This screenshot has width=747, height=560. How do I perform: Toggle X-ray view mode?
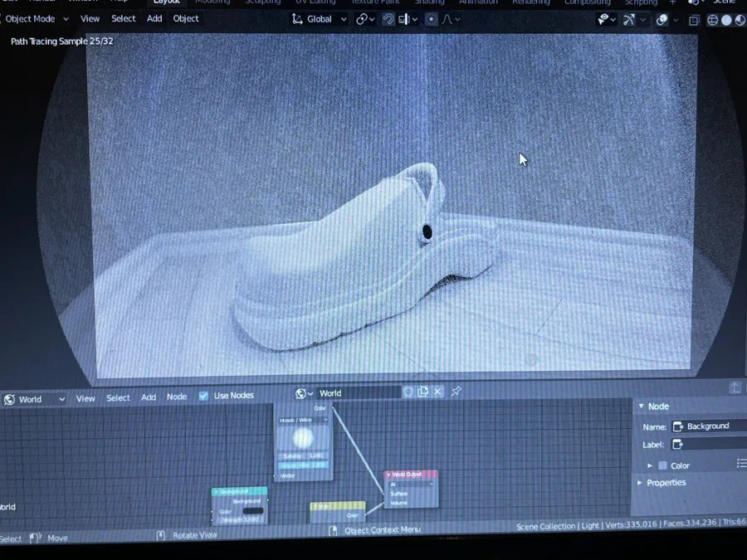pyautogui.click(x=694, y=21)
